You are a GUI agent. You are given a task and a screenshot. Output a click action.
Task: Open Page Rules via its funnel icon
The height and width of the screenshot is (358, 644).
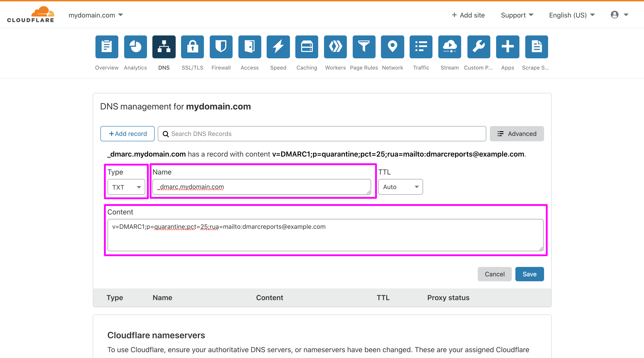tap(364, 47)
